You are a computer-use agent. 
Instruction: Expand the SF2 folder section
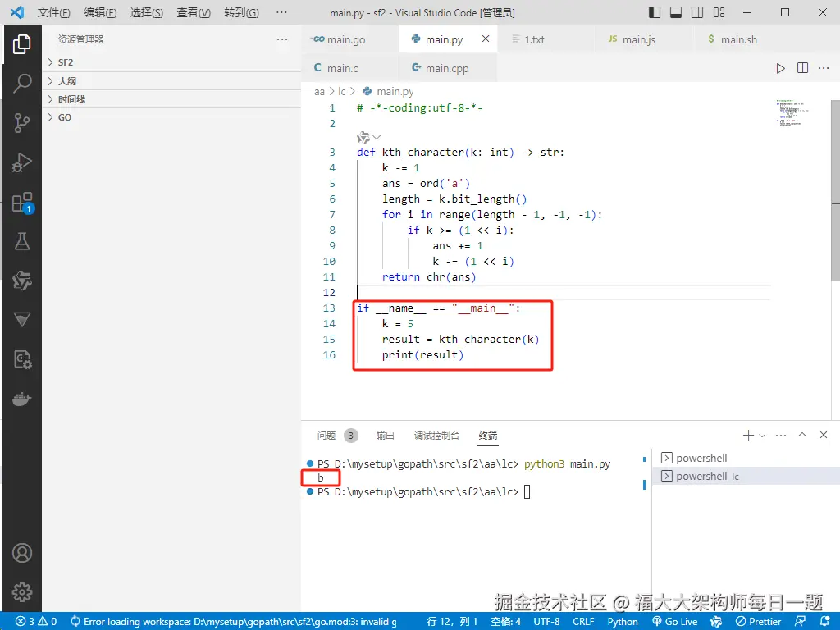tap(172, 62)
